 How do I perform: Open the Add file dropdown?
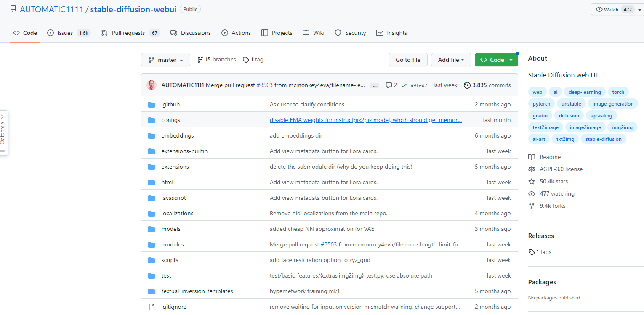tap(451, 60)
